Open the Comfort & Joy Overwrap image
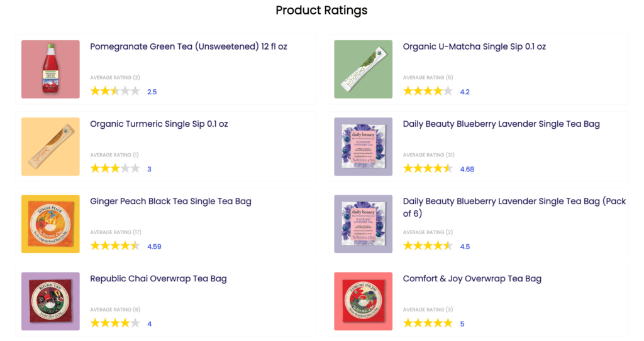 point(363,301)
